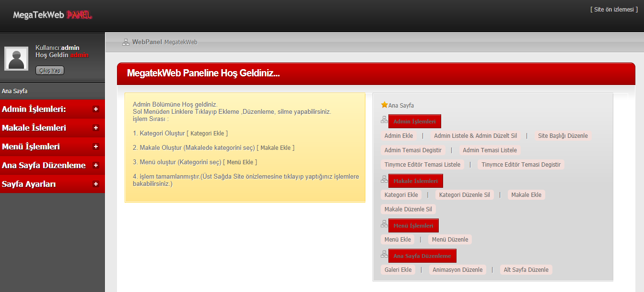The height and width of the screenshot is (292, 644).
Task: Click sitemap icon beside Ana Sayfa Düzenleme heading
Action: click(x=384, y=255)
